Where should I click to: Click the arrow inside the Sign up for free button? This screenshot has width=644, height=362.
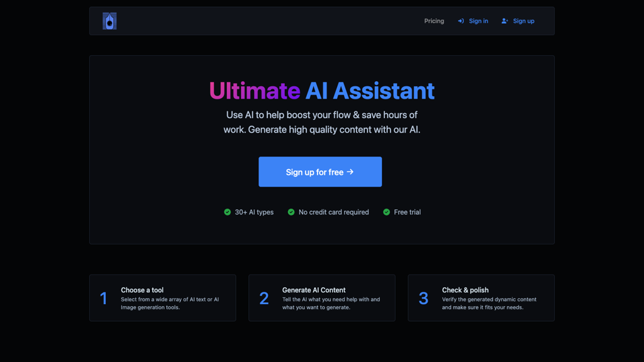pos(351,172)
